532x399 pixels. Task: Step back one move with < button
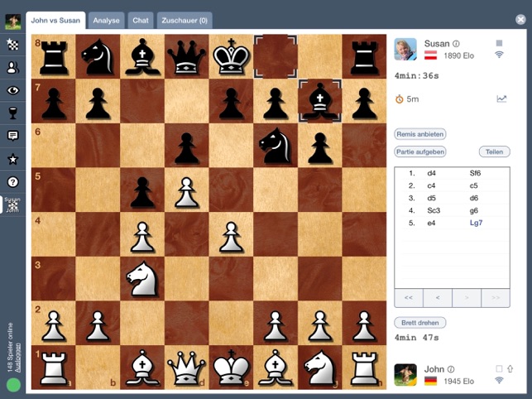point(438,298)
